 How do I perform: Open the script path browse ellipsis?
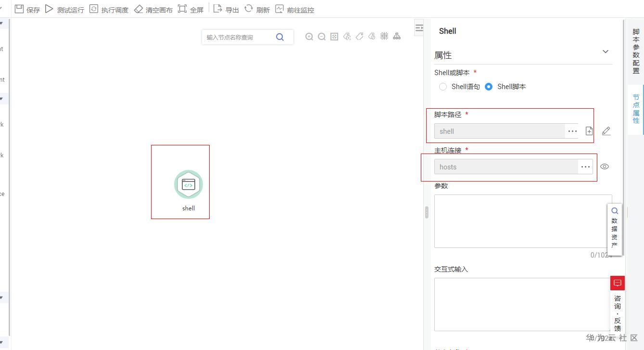(572, 131)
